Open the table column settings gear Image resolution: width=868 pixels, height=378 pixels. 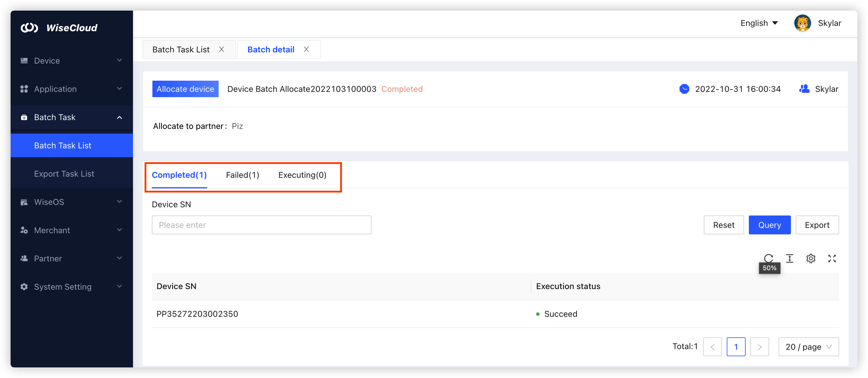[811, 258]
